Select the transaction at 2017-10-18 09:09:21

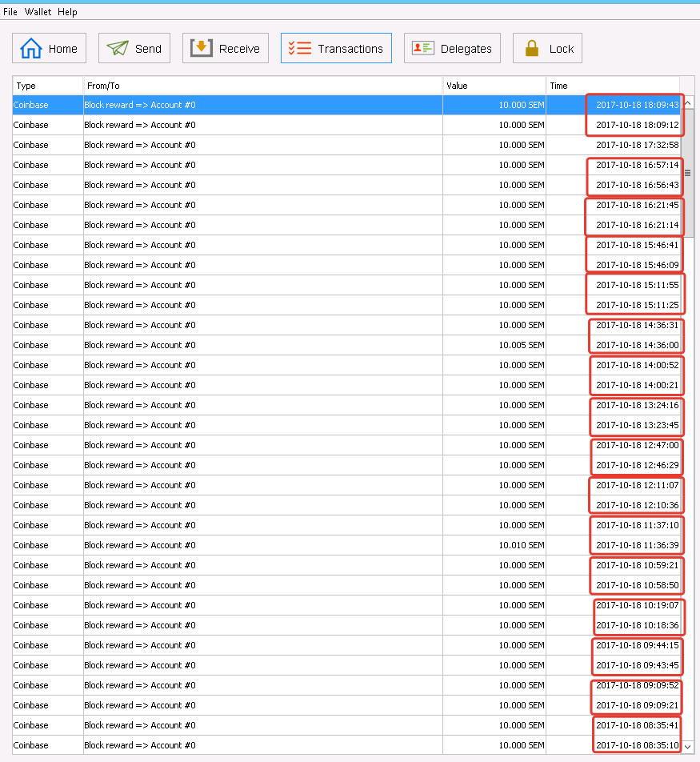(346, 705)
